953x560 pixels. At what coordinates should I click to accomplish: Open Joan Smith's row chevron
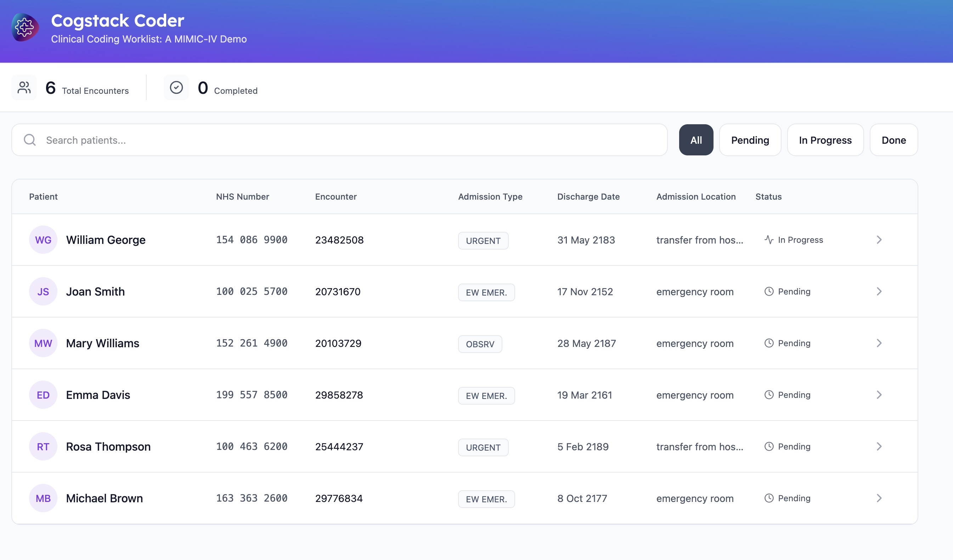879,291
